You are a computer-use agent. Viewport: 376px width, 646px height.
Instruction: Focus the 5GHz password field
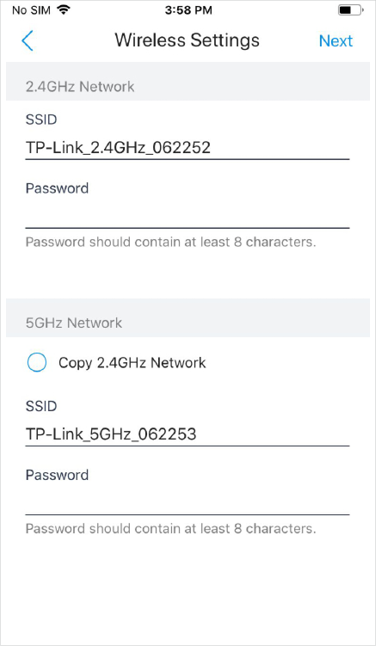click(x=187, y=503)
